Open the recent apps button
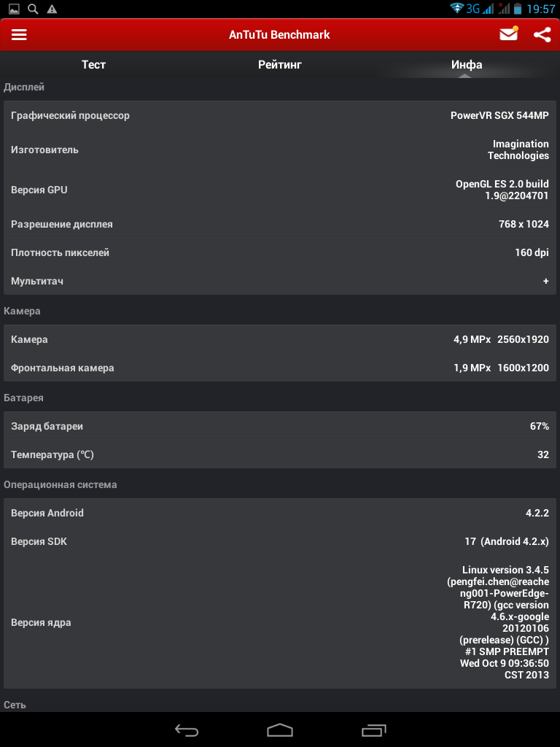The width and height of the screenshot is (560, 747). tap(374, 729)
